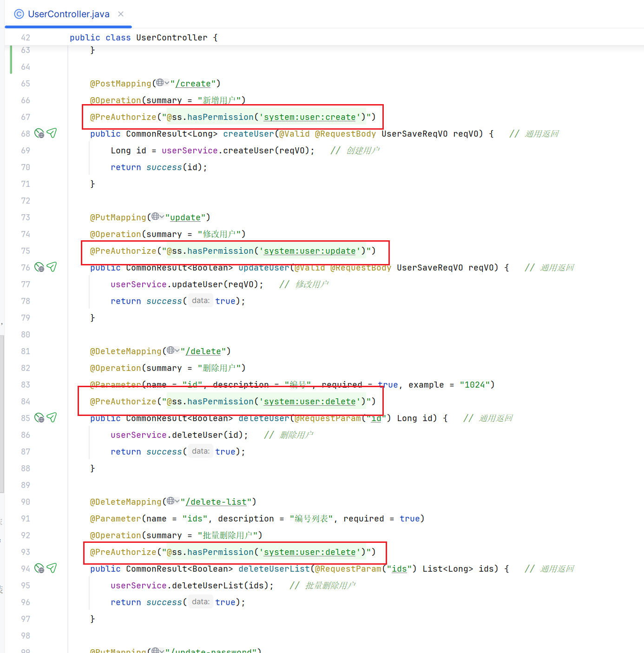
Task: Click the "新增用户" summary string
Action: pos(219,100)
